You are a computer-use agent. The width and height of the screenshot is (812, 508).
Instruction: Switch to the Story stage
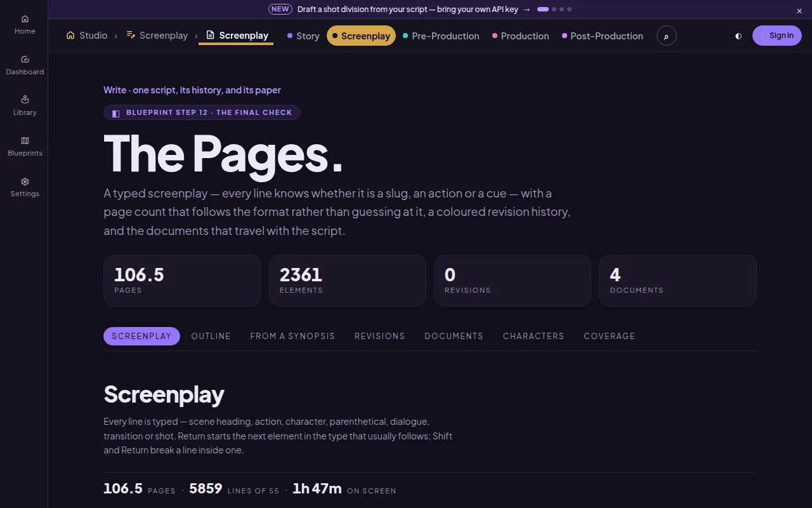pos(303,36)
